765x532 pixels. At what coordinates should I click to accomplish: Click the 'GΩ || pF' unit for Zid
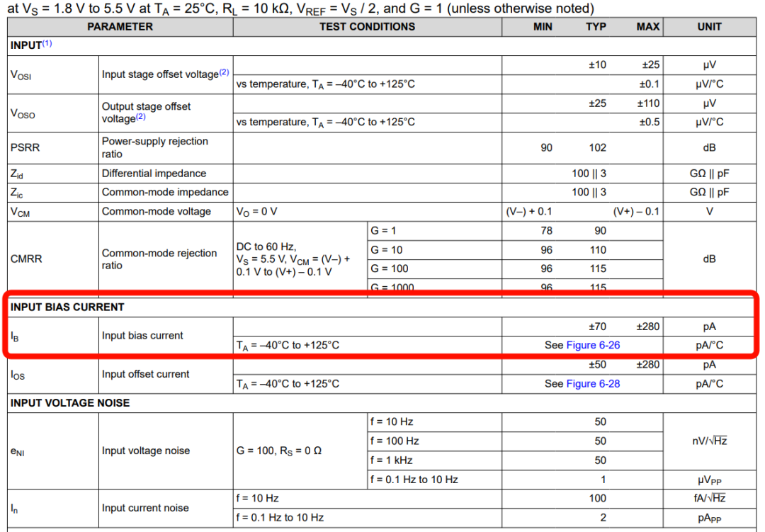pos(709,174)
